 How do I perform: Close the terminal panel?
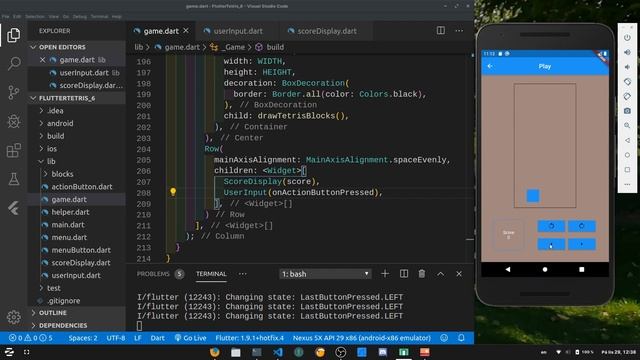point(459,274)
